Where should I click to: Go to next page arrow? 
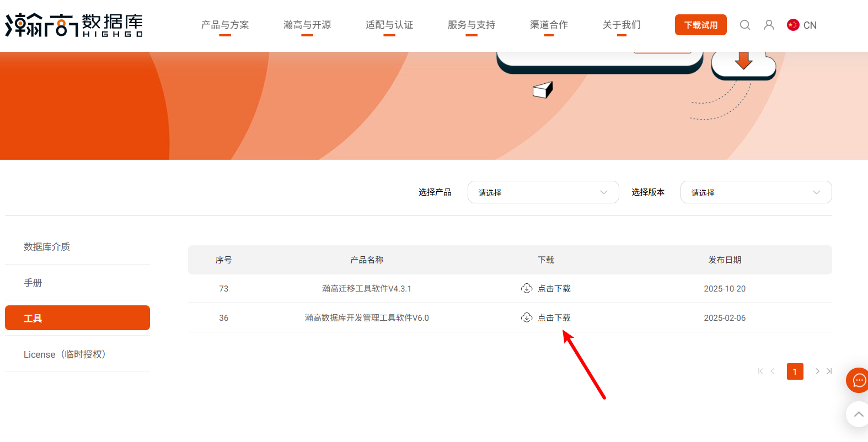(817, 371)
